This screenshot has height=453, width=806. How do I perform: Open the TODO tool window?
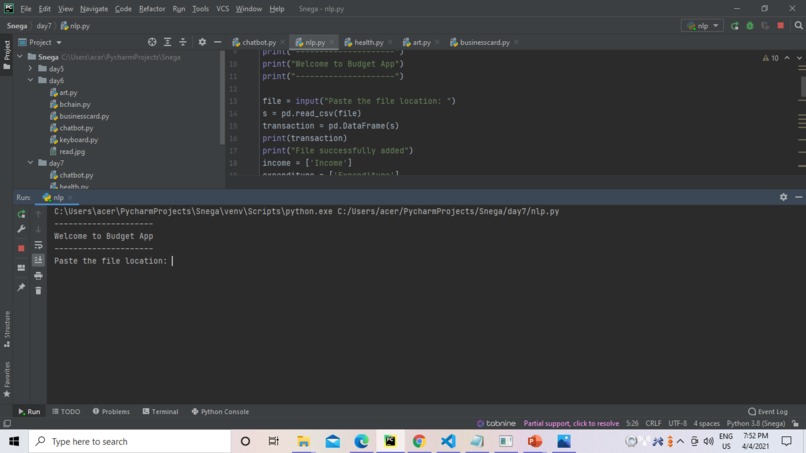(x=66, y=411)
